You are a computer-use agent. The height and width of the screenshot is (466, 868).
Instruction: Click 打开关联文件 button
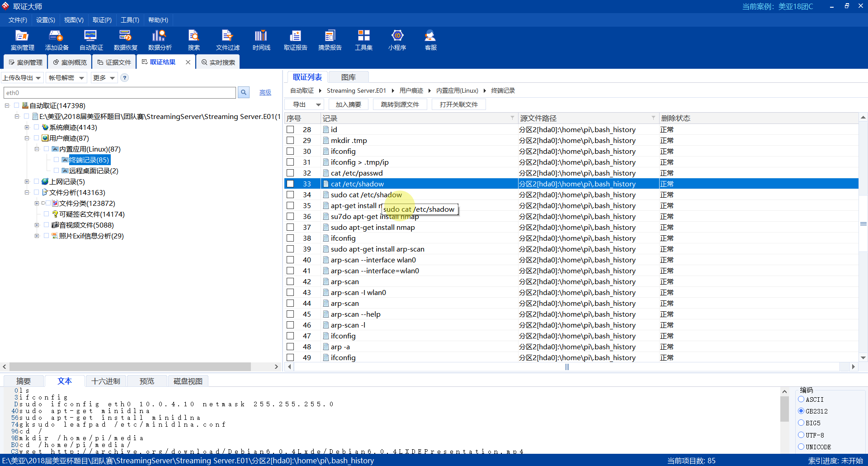(459, 105)
